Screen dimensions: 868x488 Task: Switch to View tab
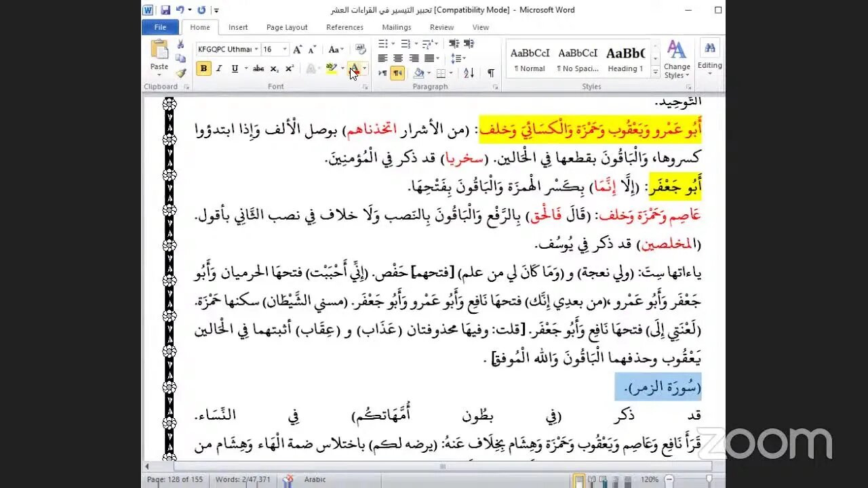(x=481, y=27)
